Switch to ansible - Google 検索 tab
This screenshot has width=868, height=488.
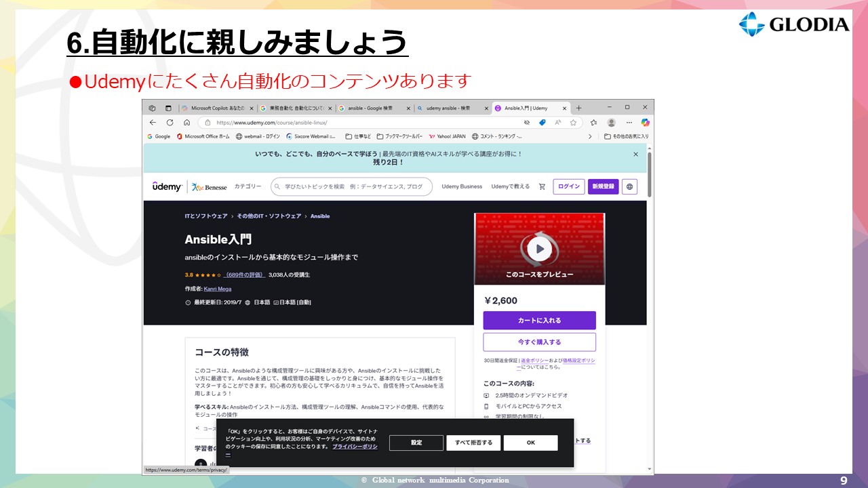[x=374, y=108]
